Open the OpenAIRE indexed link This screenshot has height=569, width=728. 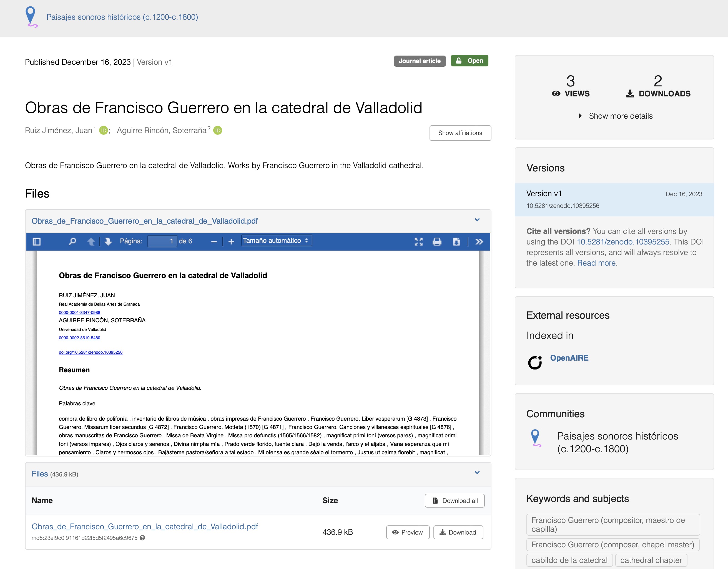pyautogui.click(x=569, y=358)
